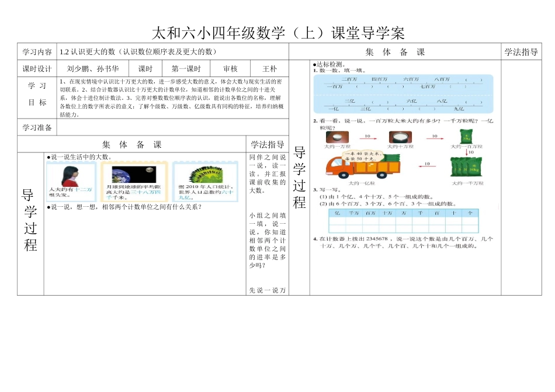Image resolution: width=555 pixels, height=392 pixels.
Task: Click exercise 1 数一数，填一填
Action: 339,70
